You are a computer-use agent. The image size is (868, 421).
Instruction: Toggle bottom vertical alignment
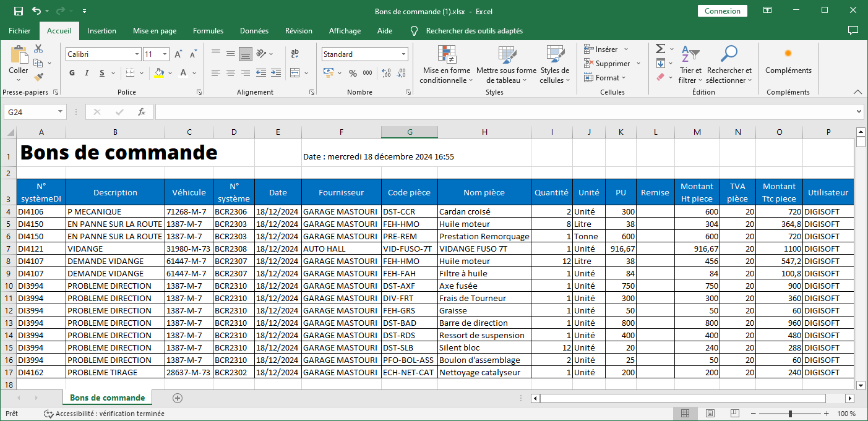tap(246, 53)
